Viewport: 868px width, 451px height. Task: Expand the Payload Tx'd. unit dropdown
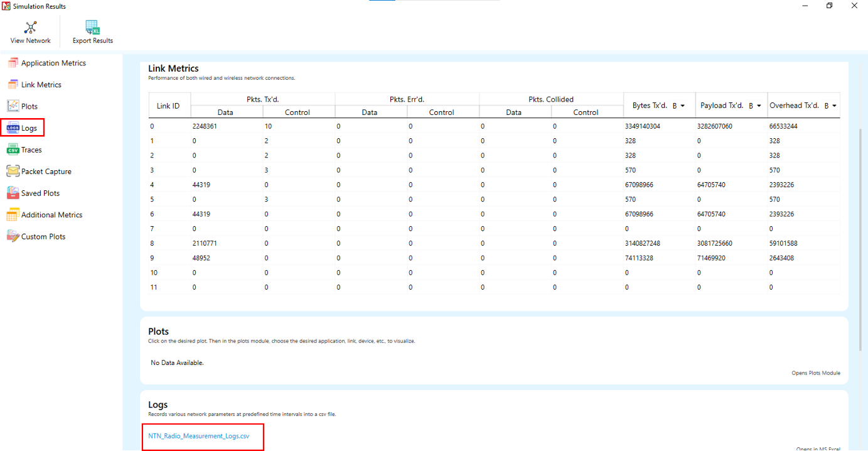point(755,106)
